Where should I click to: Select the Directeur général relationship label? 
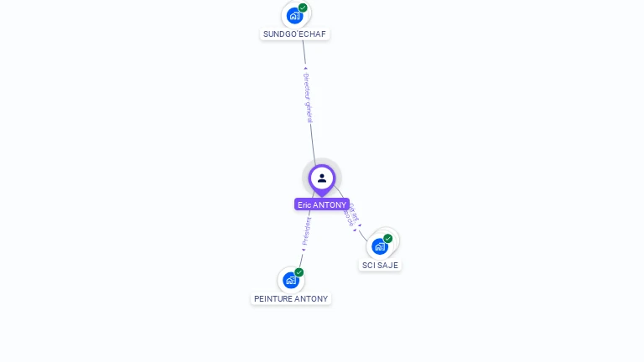(x=308, y=98)
